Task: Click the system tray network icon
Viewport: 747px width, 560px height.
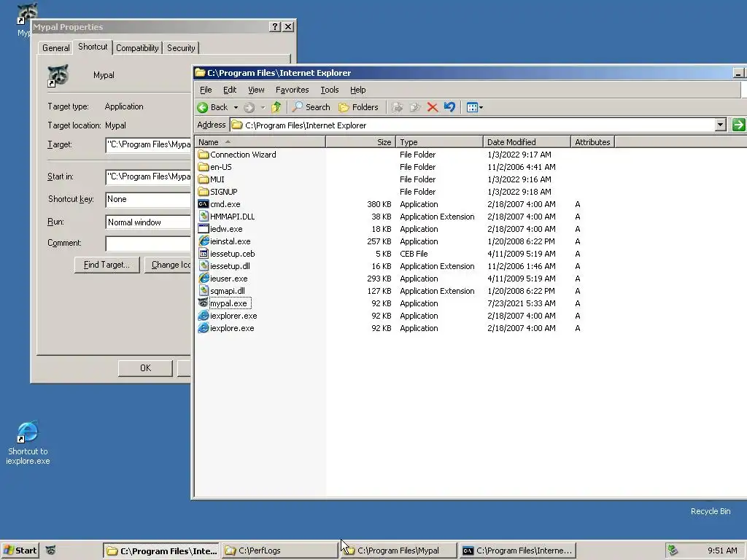Action: (673, 551)
